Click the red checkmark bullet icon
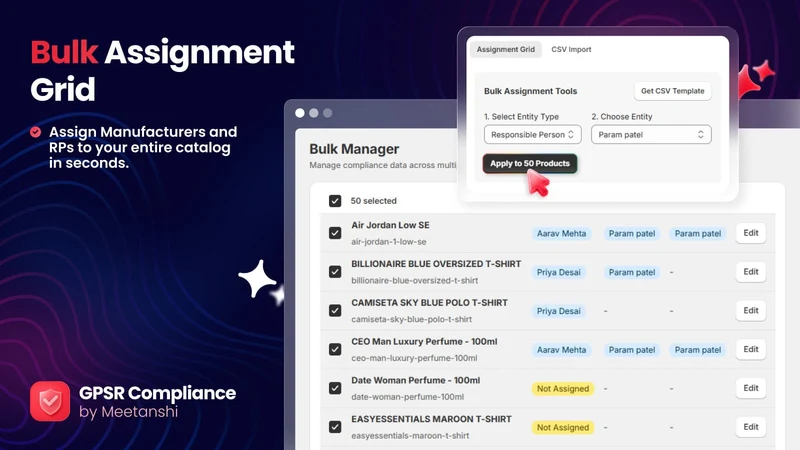Viewport: 800px width, 450px height. tap(35, 132)
